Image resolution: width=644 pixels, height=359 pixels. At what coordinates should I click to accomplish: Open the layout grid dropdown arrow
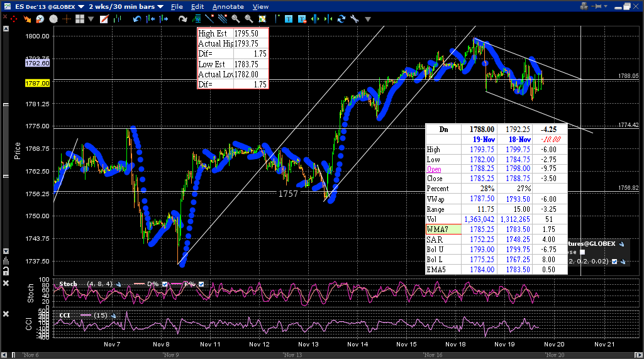(x=91, y=19)
